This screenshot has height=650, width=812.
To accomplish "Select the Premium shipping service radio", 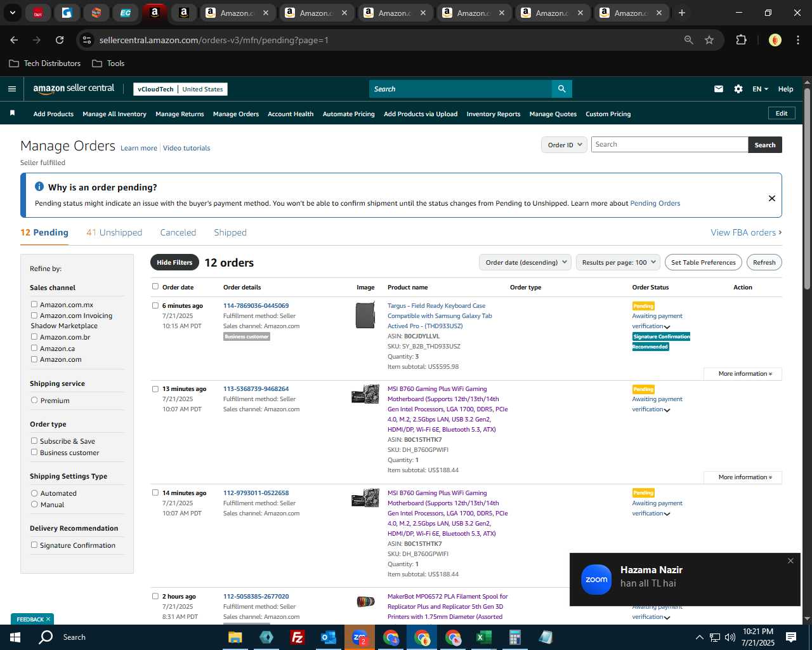I will point(34,400).
